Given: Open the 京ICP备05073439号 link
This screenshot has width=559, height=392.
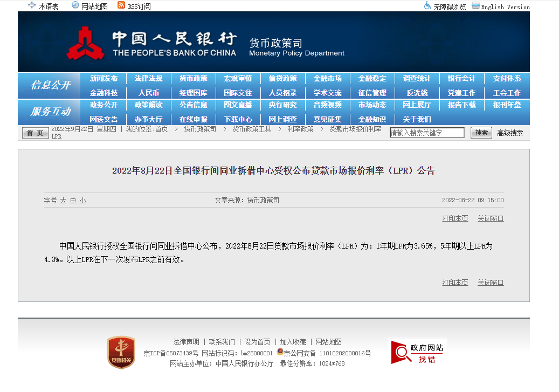Looking at the screenshot, I should (171, 353).
